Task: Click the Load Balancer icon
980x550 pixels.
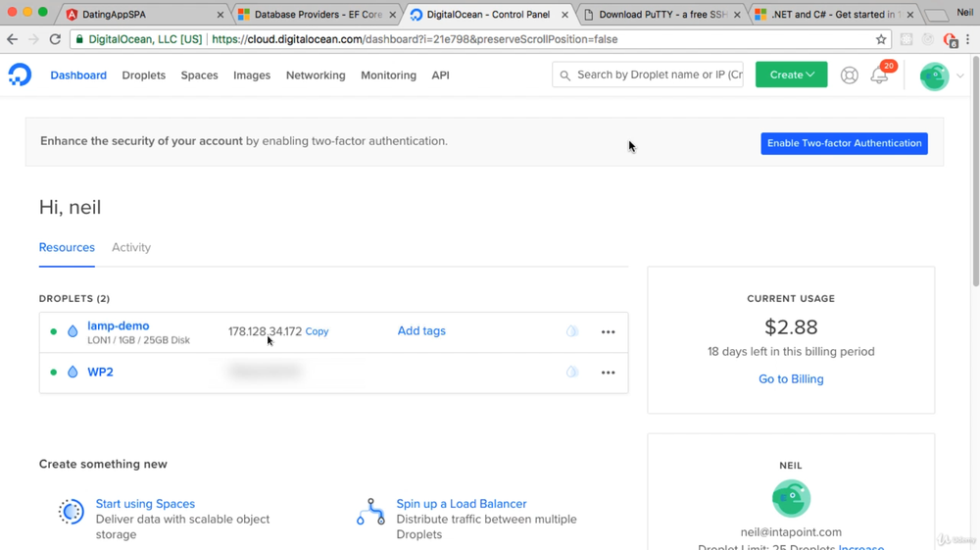Action: pyautogui.click(x=370, y=512)
